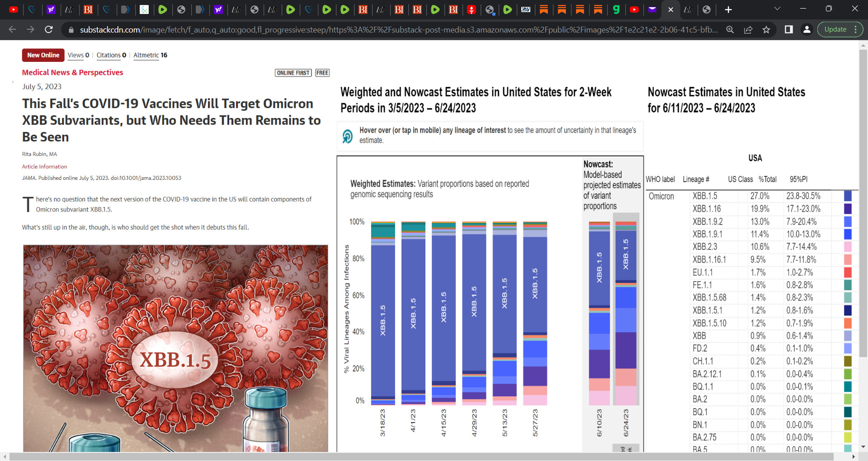
Task: Open the Proton Mail tab
Action: pos(652,9)
